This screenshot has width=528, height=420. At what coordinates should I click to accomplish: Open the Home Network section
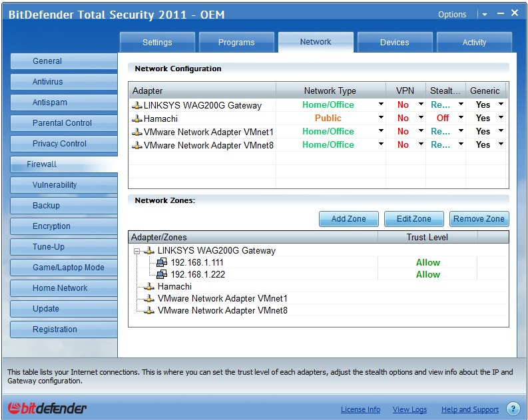pos(64,288)
